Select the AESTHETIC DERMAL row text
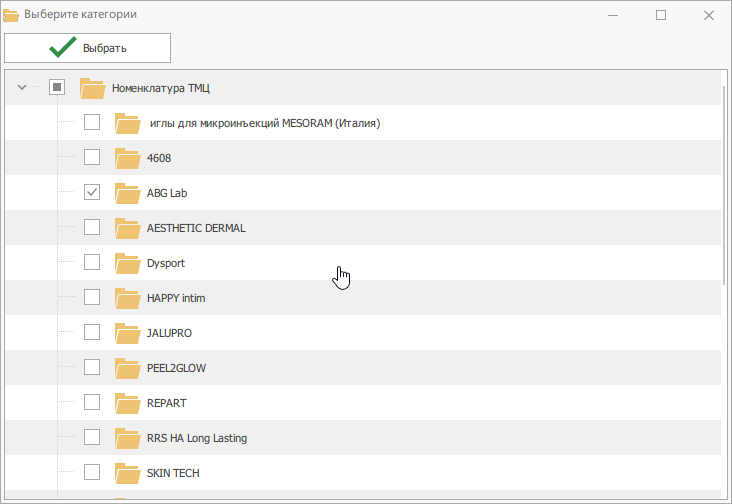Screen dimensions: 732x504 pyautogui.click(x=196, y=228)
